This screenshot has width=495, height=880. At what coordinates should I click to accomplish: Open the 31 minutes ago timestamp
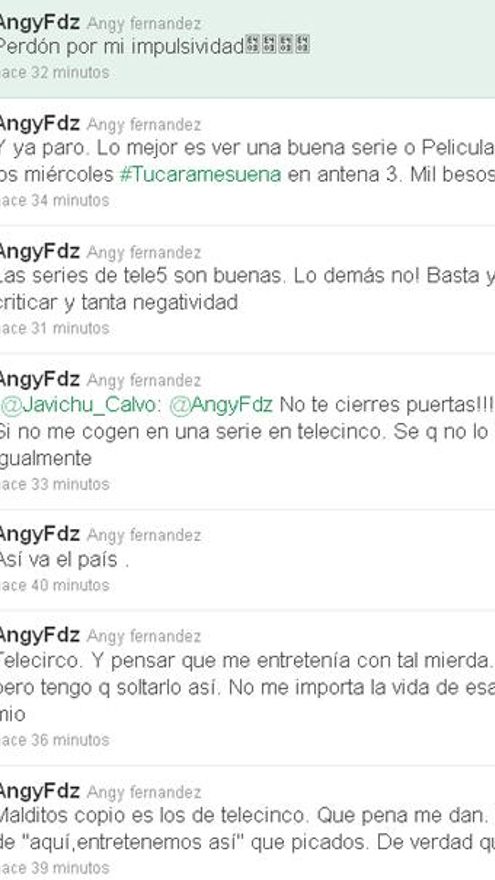tap(54, 328)
